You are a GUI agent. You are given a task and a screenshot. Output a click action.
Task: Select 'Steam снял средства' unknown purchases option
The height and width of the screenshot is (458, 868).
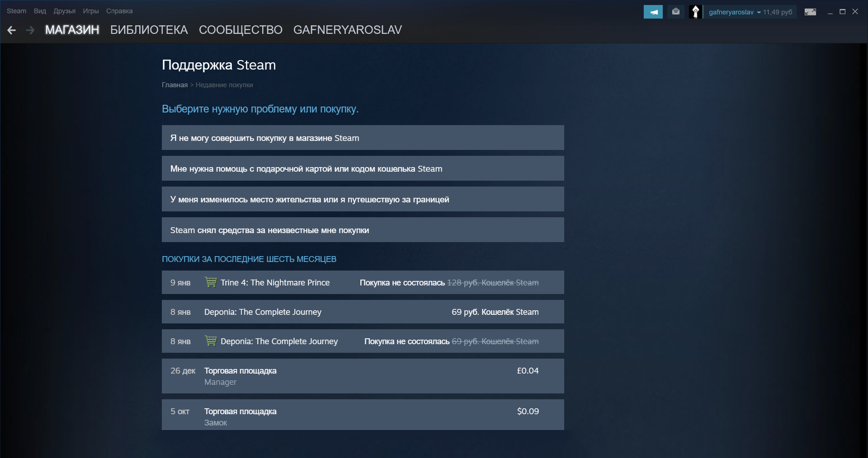[363, 230]
